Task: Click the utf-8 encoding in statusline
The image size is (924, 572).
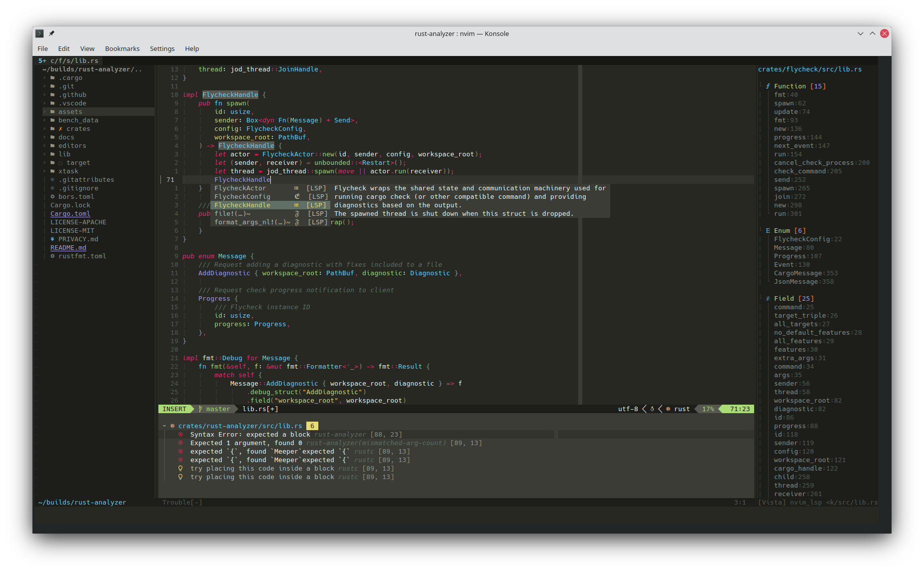Action: pos(628,409)
